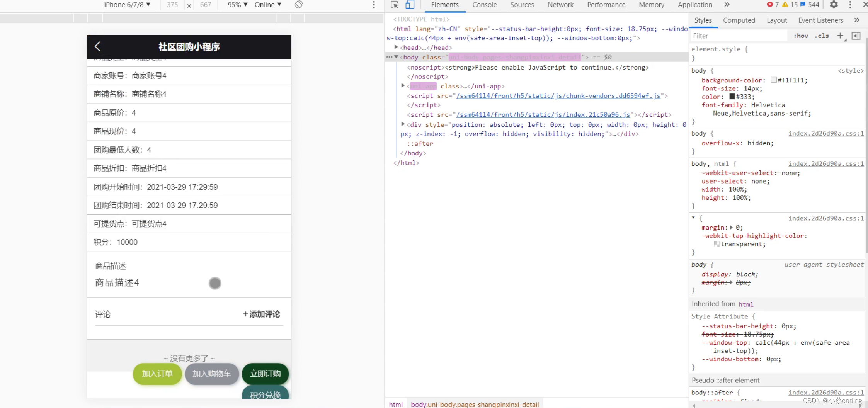Tap the 积分兑换 button
The image size is (868, 408).
point(266,393)
